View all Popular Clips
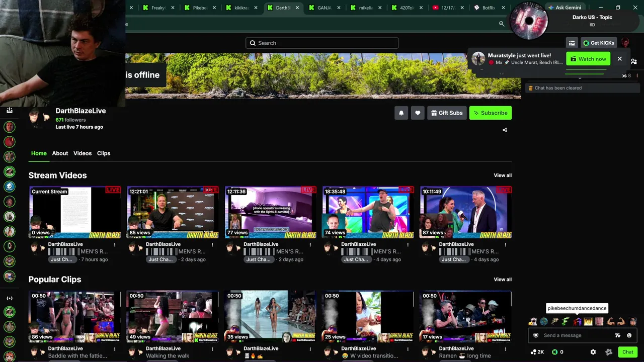644x362 pixels. pos(503,280)
